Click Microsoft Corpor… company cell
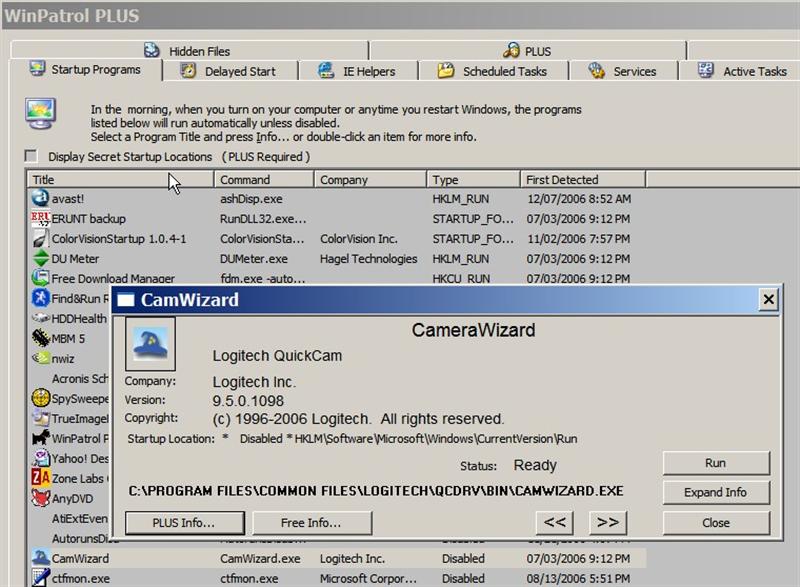The height and width of the screenshot is (587, 800). (368, 578)
